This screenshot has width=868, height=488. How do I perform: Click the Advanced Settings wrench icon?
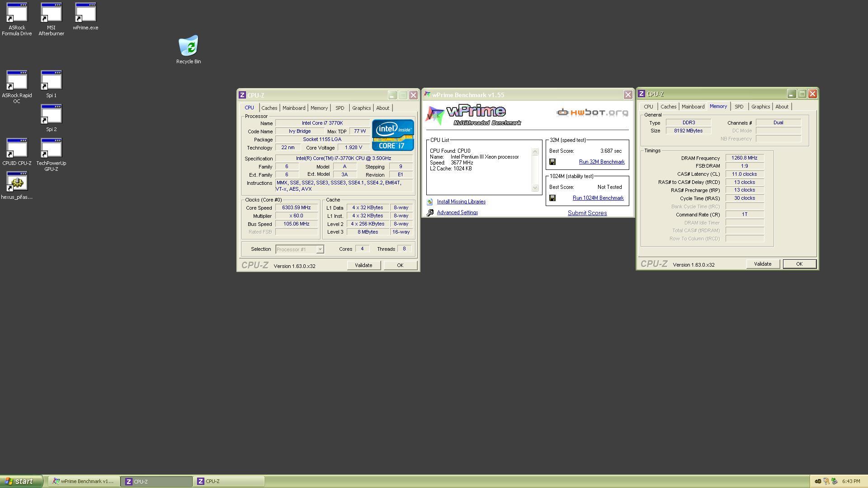click(x=430, y=213)
